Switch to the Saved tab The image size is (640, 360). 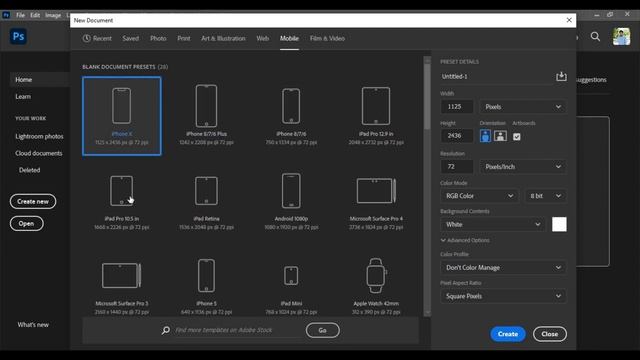(131, 38)
